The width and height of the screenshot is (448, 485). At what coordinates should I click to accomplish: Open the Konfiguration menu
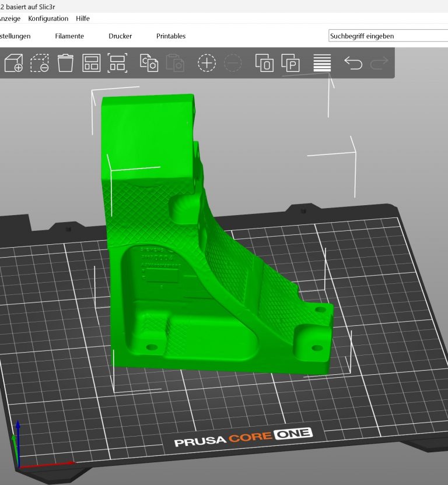click(48, 19)
